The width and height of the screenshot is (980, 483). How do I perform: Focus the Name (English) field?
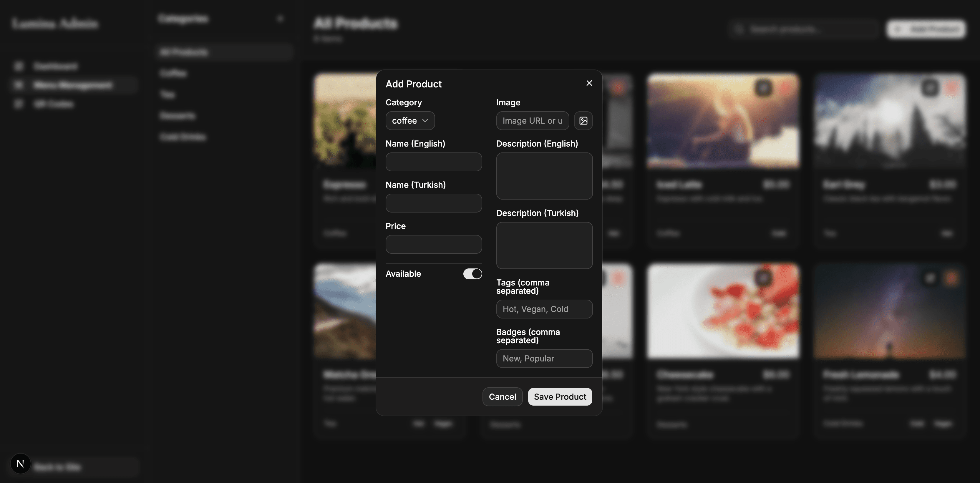(434, 162)
